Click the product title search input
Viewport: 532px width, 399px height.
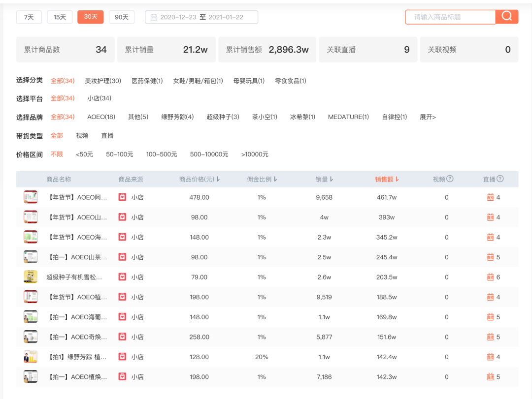coord(450,17)
